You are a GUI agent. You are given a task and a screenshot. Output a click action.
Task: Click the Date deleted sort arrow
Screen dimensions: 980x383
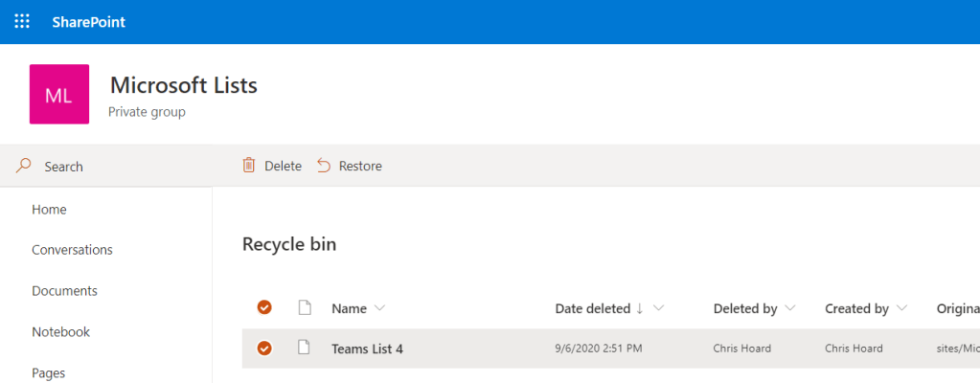point(639,308)
